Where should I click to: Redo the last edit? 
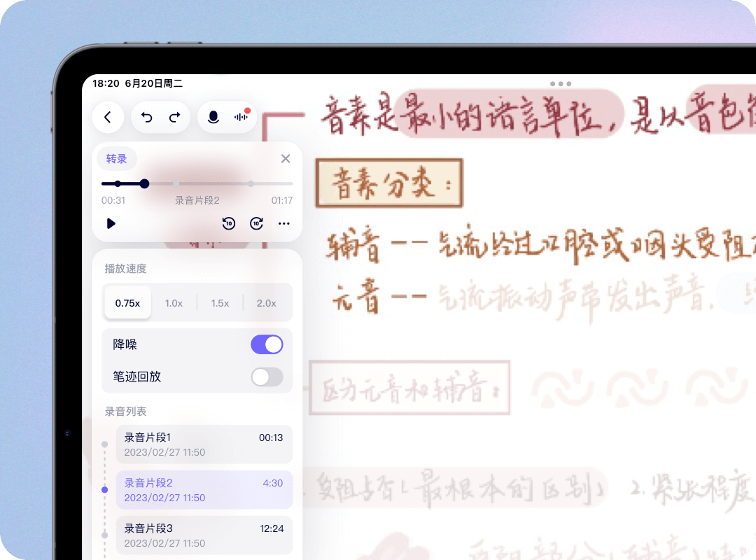(x=175, y=117)
